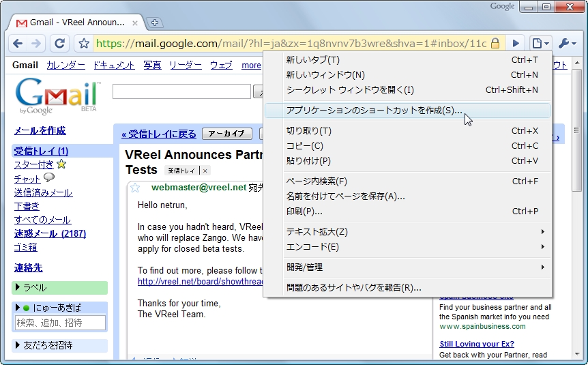The image size is (588, 365).
Task: Click the Go arrow next to address bar
Action: point(516,44)
